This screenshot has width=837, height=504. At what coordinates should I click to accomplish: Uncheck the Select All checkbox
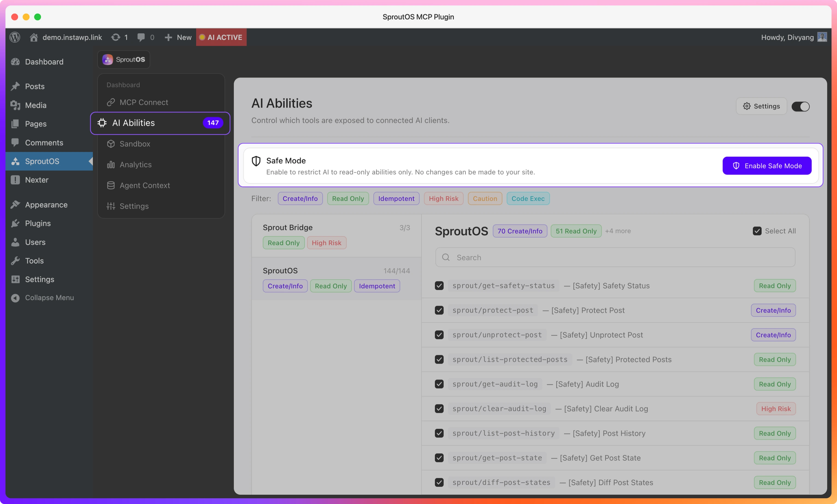click(x=757, y=231)
